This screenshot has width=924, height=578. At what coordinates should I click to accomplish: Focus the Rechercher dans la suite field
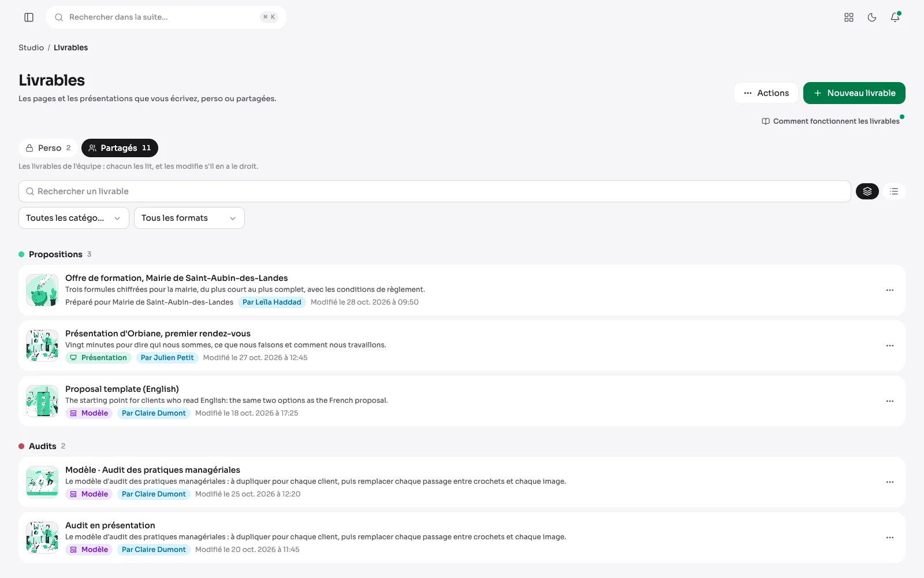coord(166,17)
